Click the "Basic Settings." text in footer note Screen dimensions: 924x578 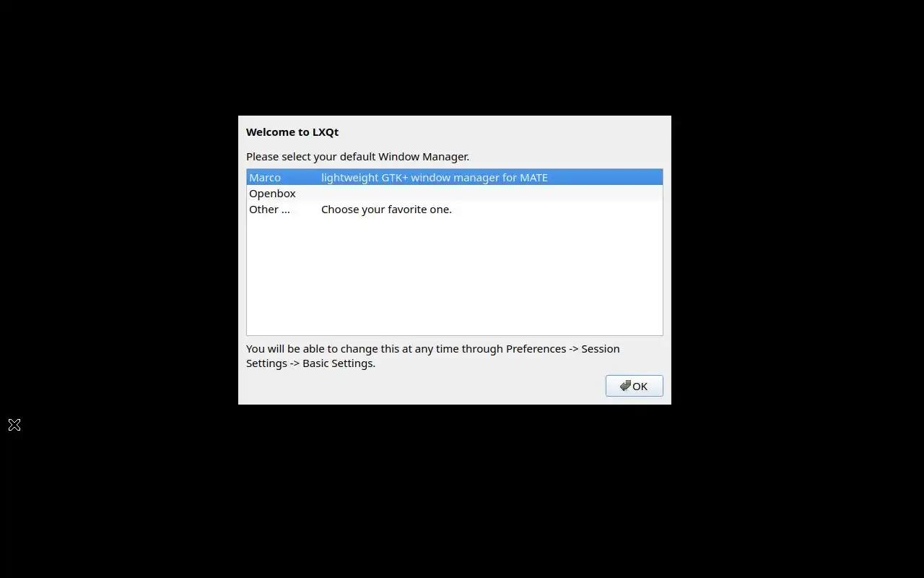tap(339, 363)
